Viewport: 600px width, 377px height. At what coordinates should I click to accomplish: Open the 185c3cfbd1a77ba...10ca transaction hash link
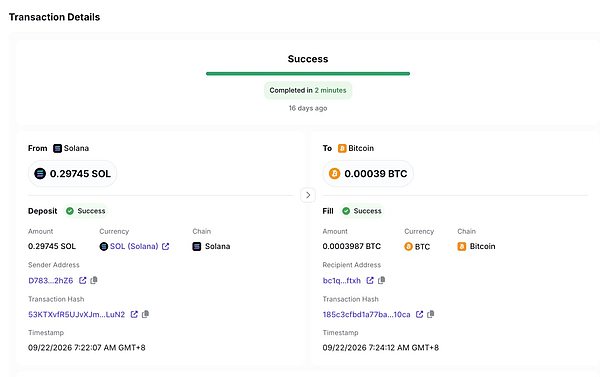pos(367,315)
